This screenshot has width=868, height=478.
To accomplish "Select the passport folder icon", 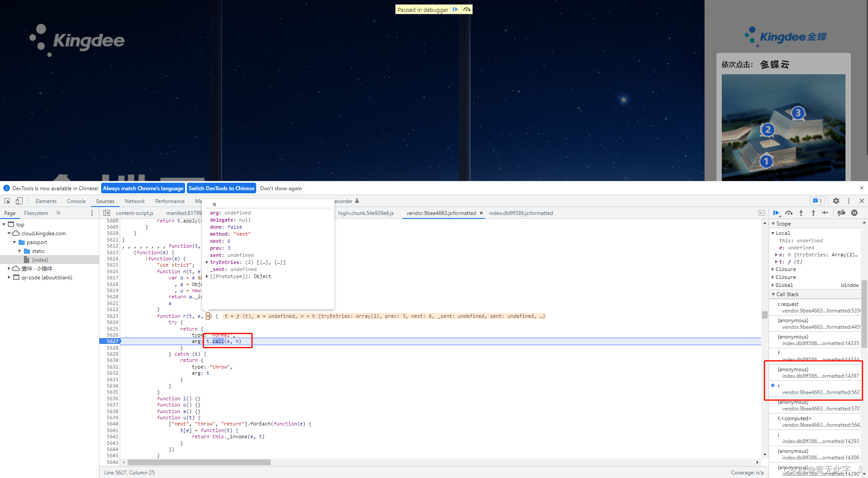I will click(x=22, y=242).
